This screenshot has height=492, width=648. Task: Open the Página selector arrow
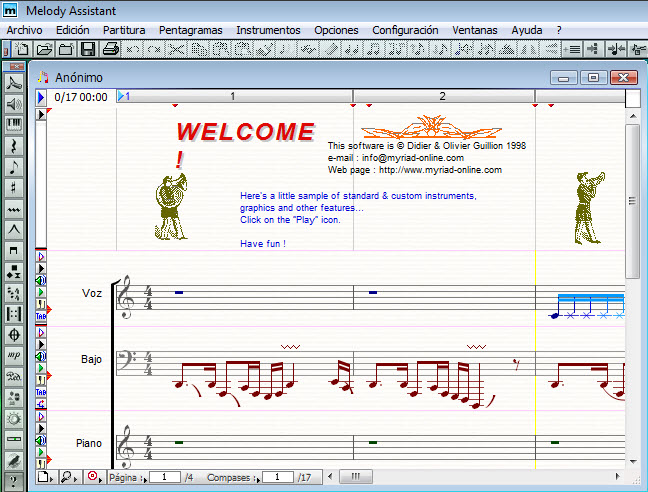click(x=144, y=480)
